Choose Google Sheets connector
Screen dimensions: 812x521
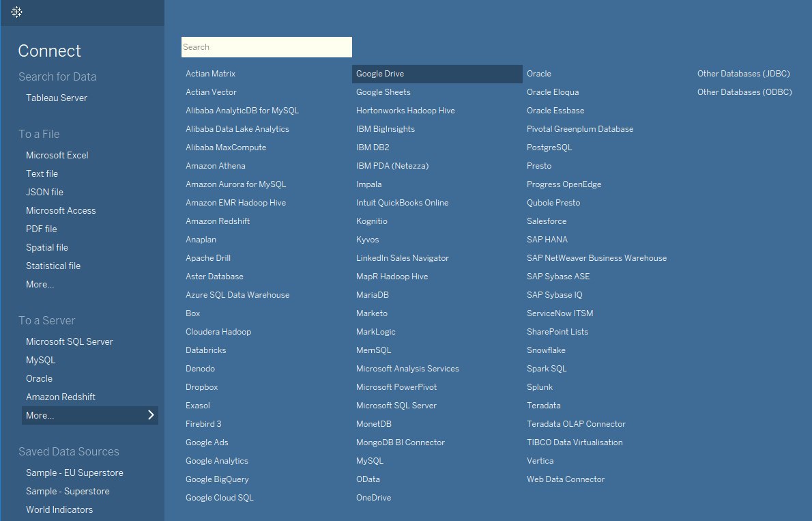coord(383,92)
